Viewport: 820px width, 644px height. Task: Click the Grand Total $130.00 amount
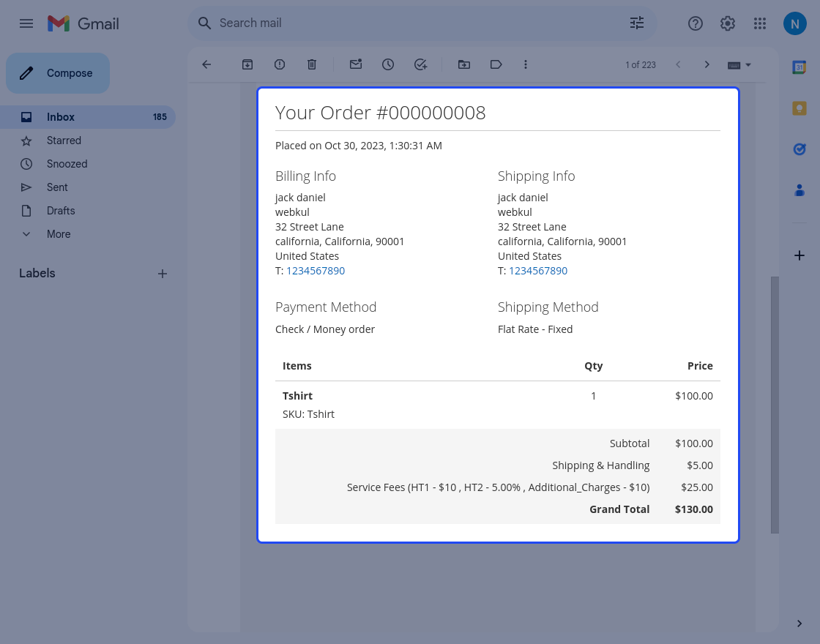[x=693, y=509]
